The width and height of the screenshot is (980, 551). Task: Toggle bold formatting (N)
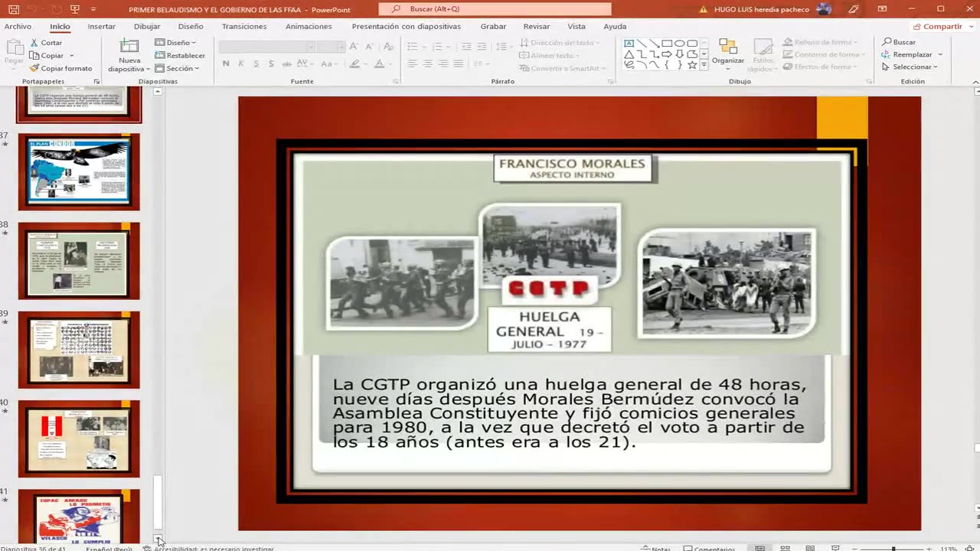click(x=226, y=64)
